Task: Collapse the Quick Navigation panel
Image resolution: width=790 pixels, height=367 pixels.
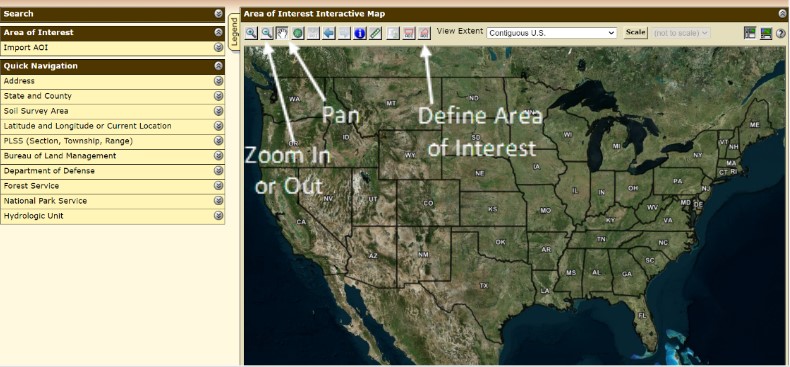Action: pyautogui.click(x=218, y=66)
